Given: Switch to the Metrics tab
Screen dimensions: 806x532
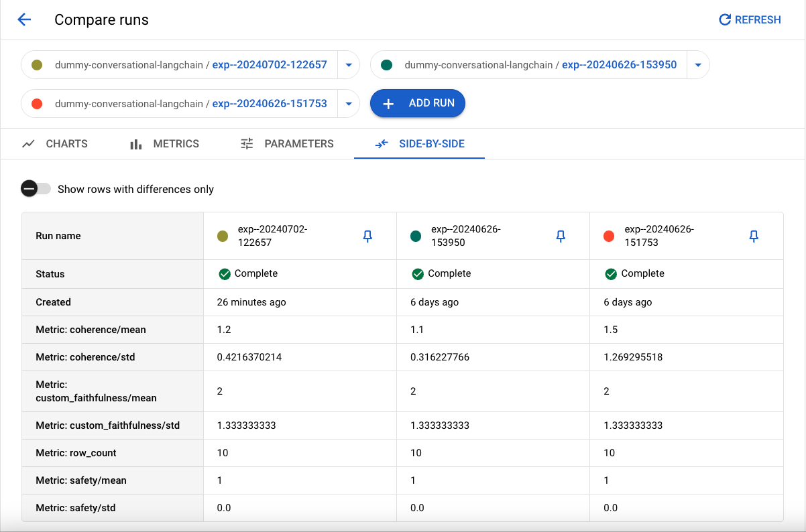Looking at the screenshot, I should click(x=176, y=143).
